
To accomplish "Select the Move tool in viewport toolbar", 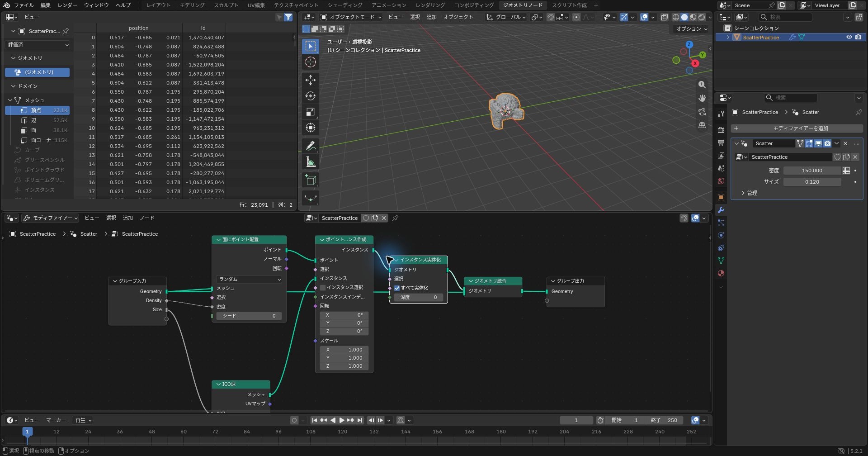I will click(x=311, y=80).
